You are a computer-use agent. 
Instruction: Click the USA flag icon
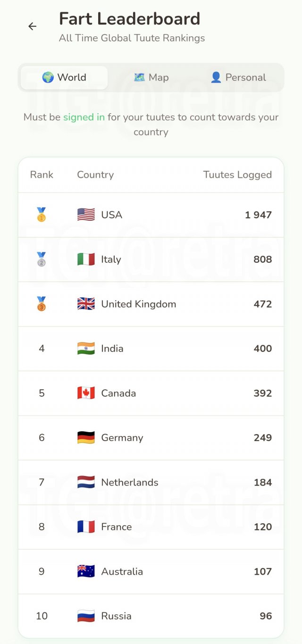pos(86,215)
